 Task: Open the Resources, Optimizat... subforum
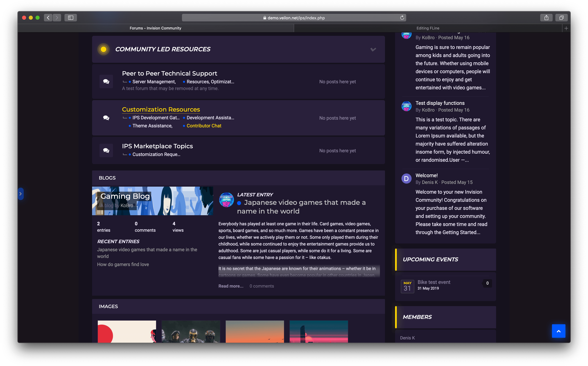tap(210, 82)
